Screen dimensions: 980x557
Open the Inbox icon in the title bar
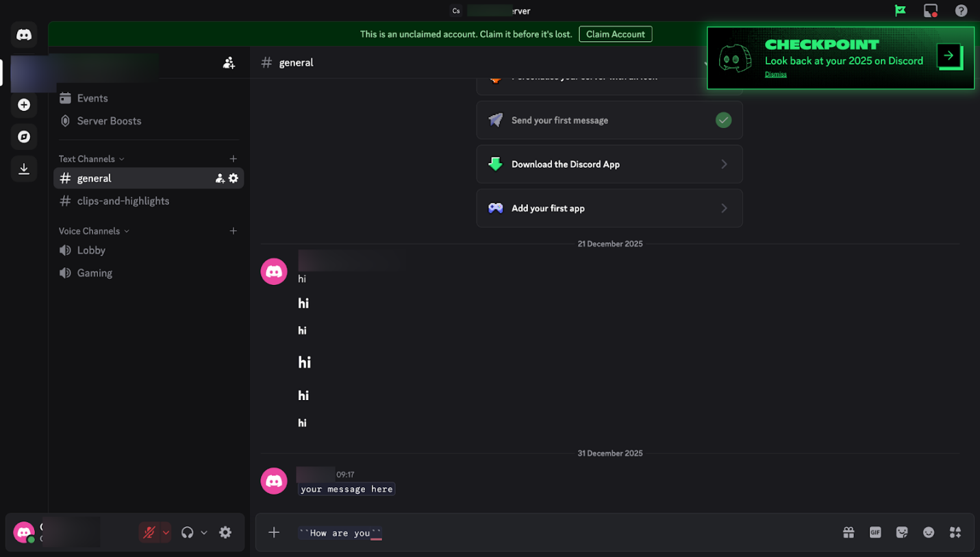930,10
